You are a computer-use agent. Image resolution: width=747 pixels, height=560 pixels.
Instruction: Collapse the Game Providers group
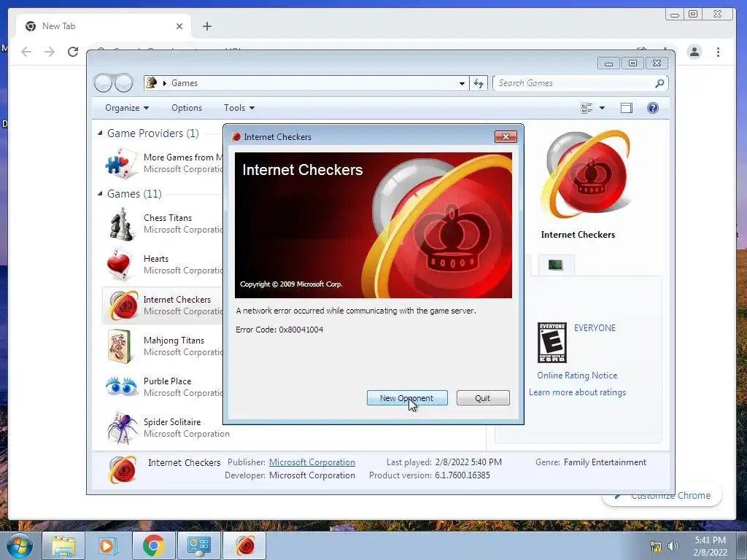pyautogui.click(x=100, y=133)
